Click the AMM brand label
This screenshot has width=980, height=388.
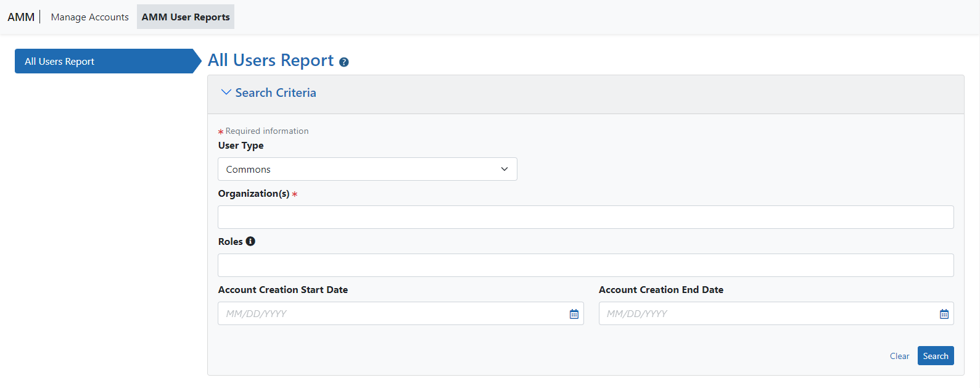coord(21,17)
